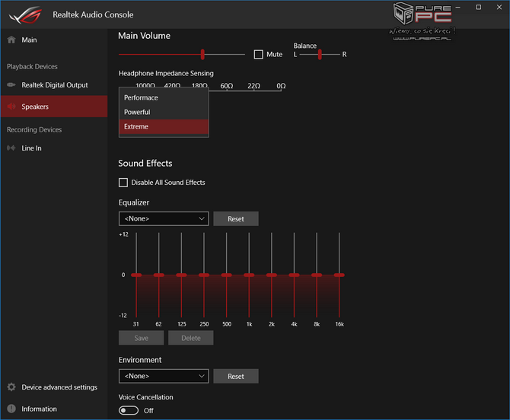Click the Balance slider handle

click(x=320, y=54)
